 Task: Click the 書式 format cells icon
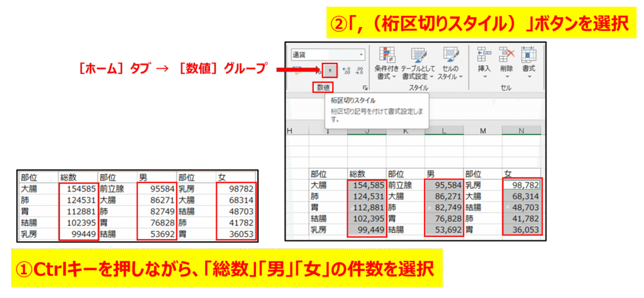point(528,57)
